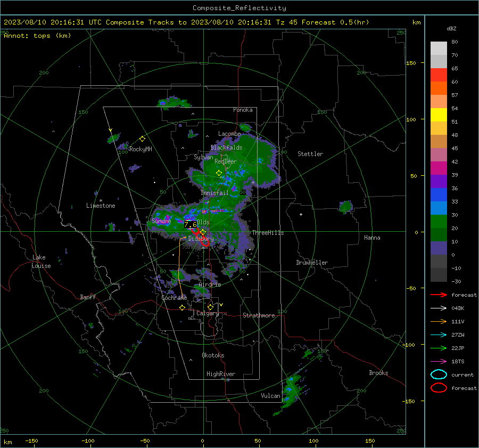Click the Composite Tracks timestamp header text
479x448 pixels.
pyautogui.click(x=186, y=22)
